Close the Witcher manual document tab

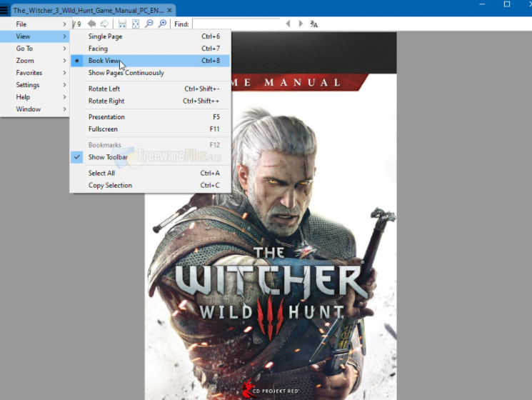170,10
